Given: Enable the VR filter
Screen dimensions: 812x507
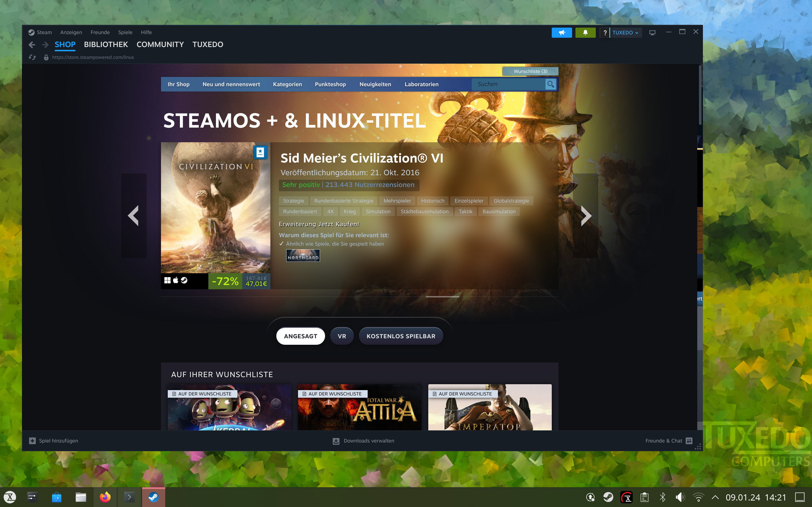Looking at the screenshot, I should click(342, 336).
